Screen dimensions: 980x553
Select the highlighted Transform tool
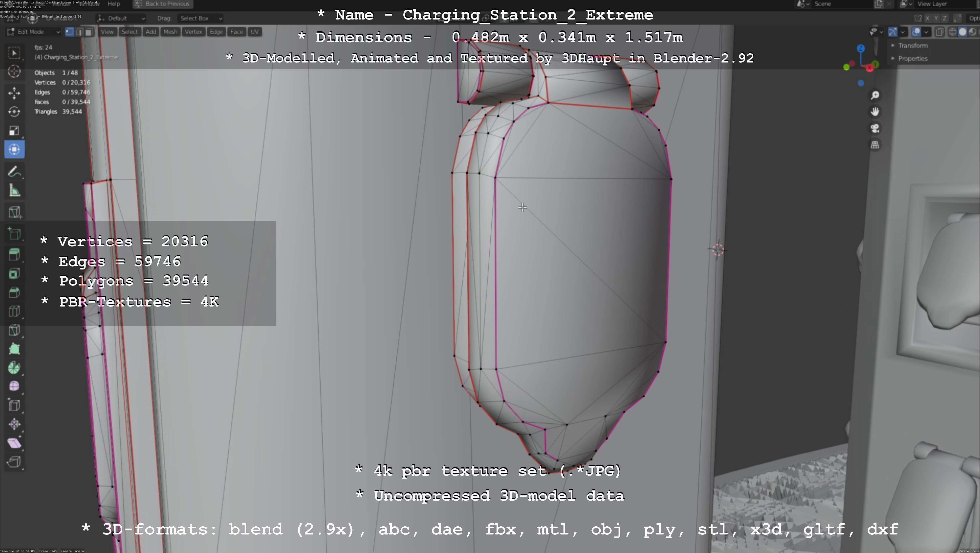[14, 149]
